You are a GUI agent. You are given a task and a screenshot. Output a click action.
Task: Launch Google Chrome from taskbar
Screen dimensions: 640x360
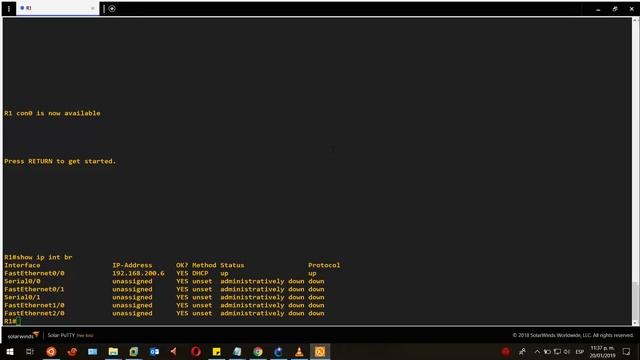pos(258,351)
